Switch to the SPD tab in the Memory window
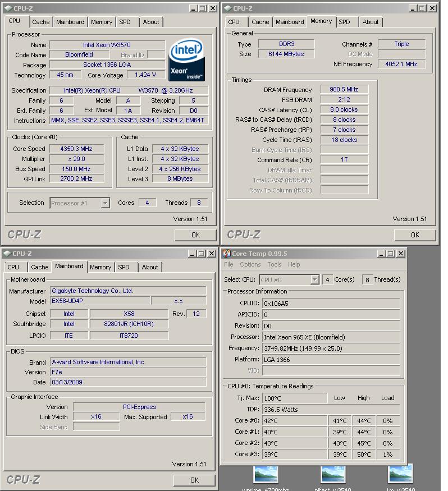 344,22
